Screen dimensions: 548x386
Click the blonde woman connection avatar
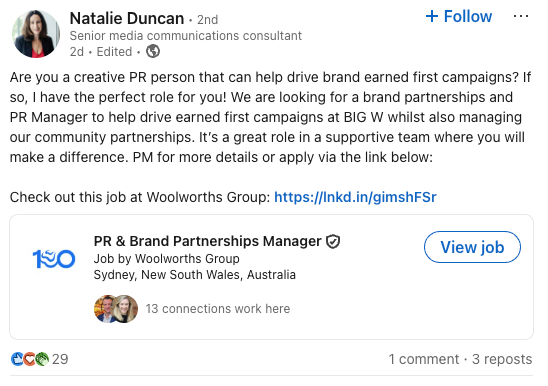coord(125,309)
